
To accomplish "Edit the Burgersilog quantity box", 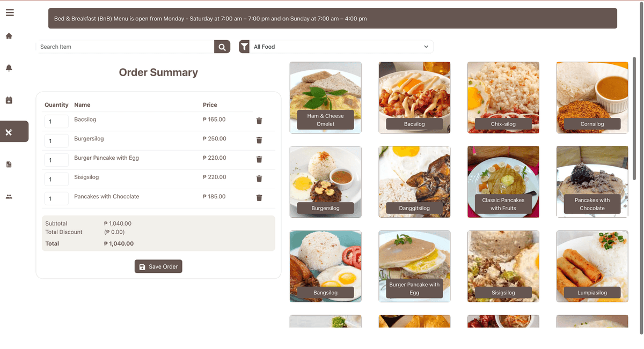I will [x=56, y=141].
